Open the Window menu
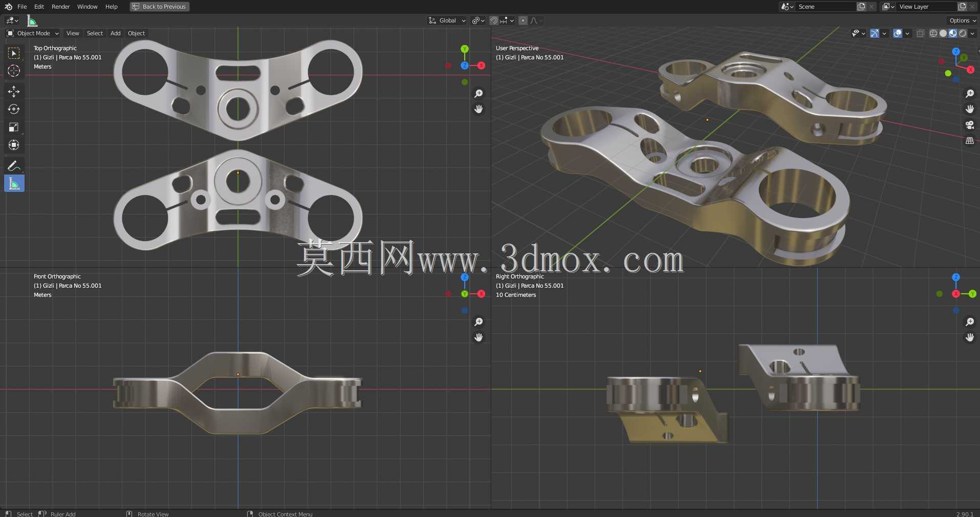 pyautogui.click(x=87, y=7)
